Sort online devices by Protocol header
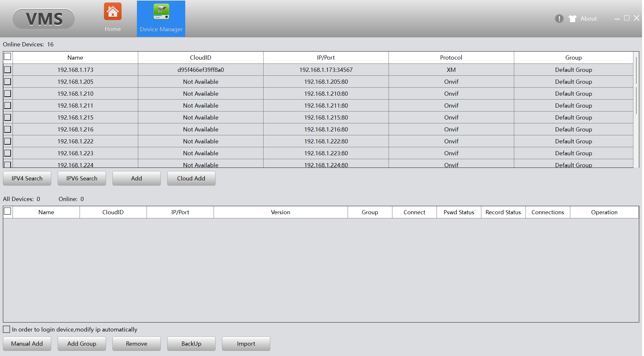Viewport: 644px width, 356px height. (451, 58)
